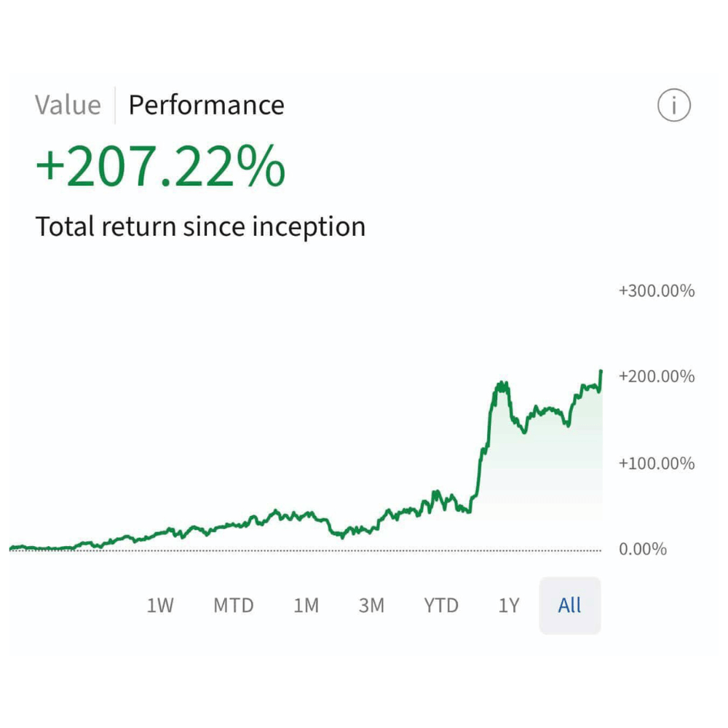Show the 1W time range
728x728 pixels.
(160, 605)
